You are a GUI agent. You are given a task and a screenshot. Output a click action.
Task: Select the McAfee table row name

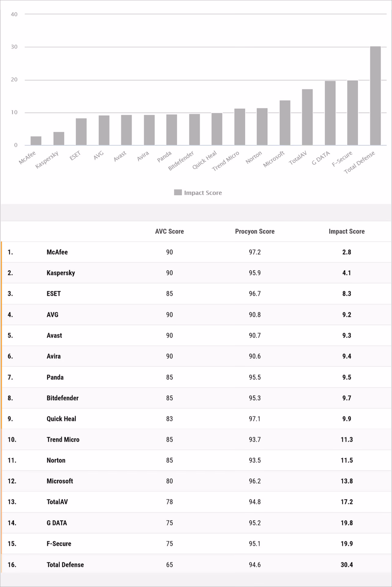(x=57, y=252)
